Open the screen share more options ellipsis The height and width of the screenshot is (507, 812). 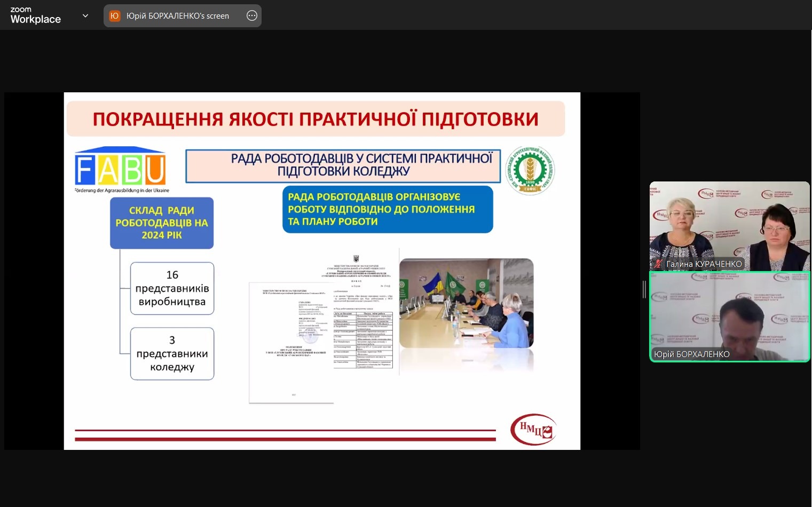252,16
